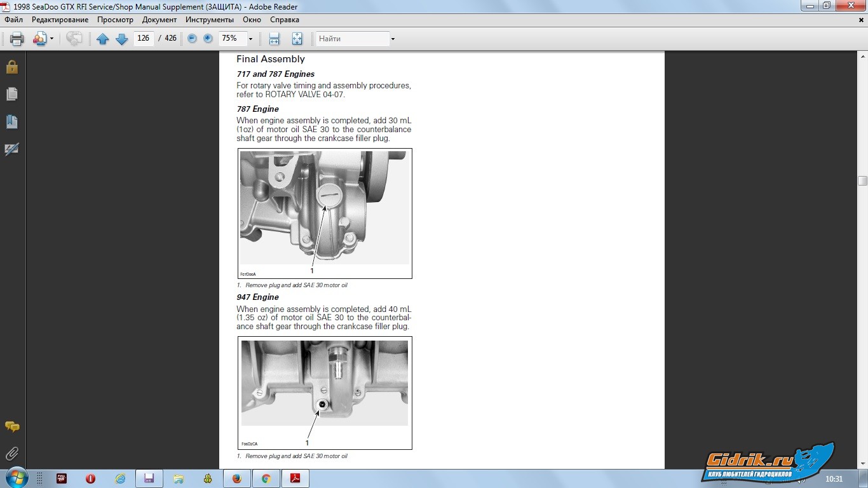Image resolution: width=868 pixels, height=488 pixels.
Task: Zoom out with the minus button
Action: coord(192,39)
